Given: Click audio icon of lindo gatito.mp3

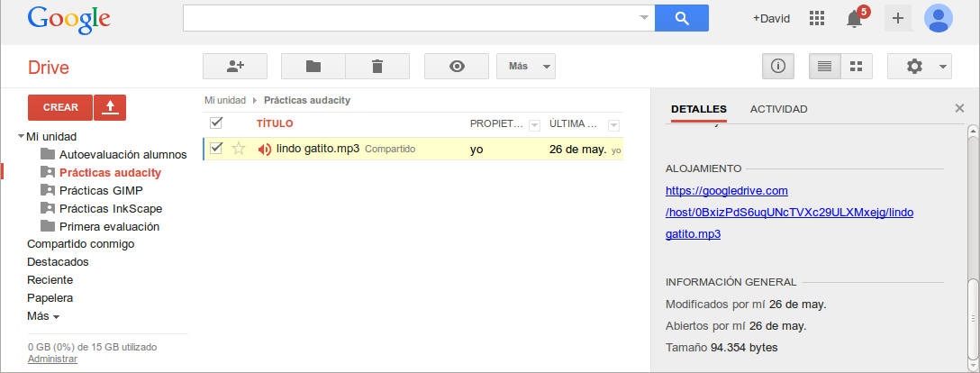Looking at the screenshot, I should (x=265, y=150).
